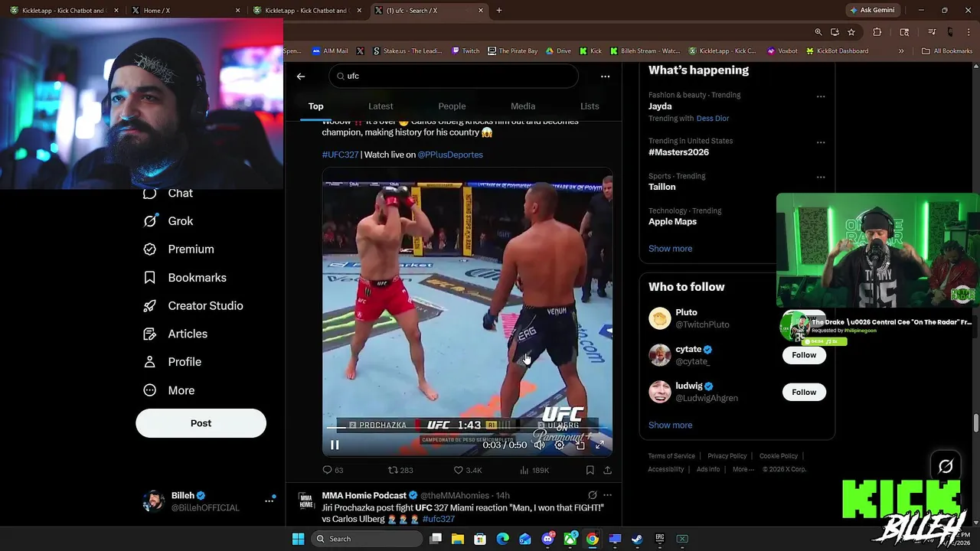Image resolution: width=980 pixels, height=551 pixels.
Task: Open Windows Start menu
Action: coord(298,539)
